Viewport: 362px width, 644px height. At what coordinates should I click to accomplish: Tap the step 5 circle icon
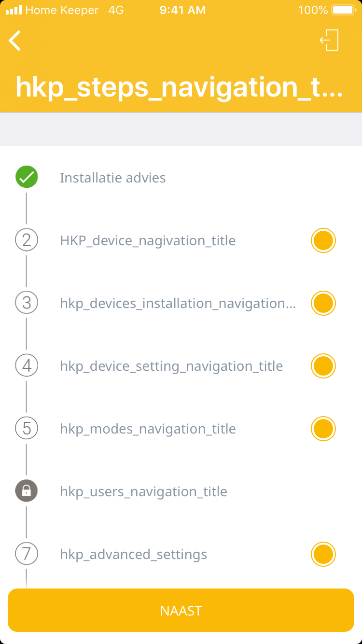click(27, 428)
